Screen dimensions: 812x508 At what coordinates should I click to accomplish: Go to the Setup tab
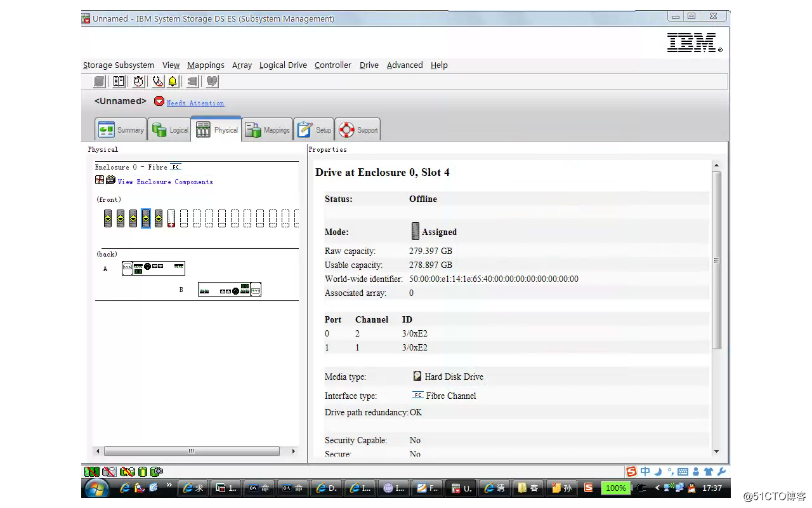point(313,130)
